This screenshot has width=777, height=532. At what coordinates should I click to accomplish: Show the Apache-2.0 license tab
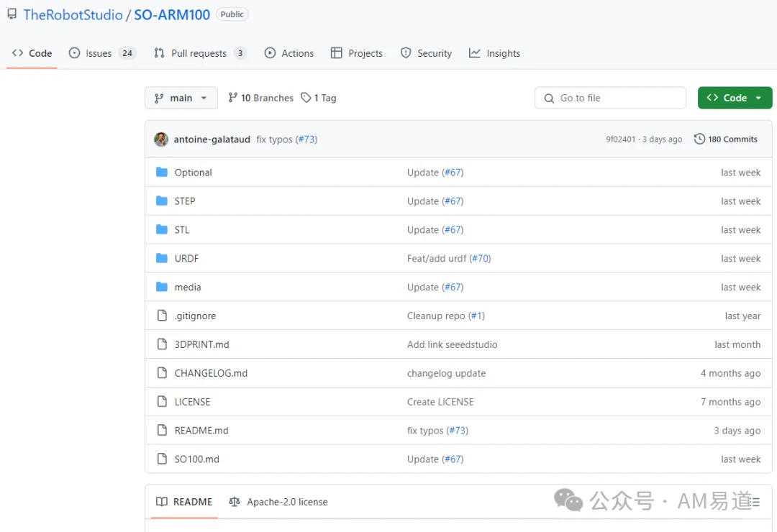pos(278,502)
